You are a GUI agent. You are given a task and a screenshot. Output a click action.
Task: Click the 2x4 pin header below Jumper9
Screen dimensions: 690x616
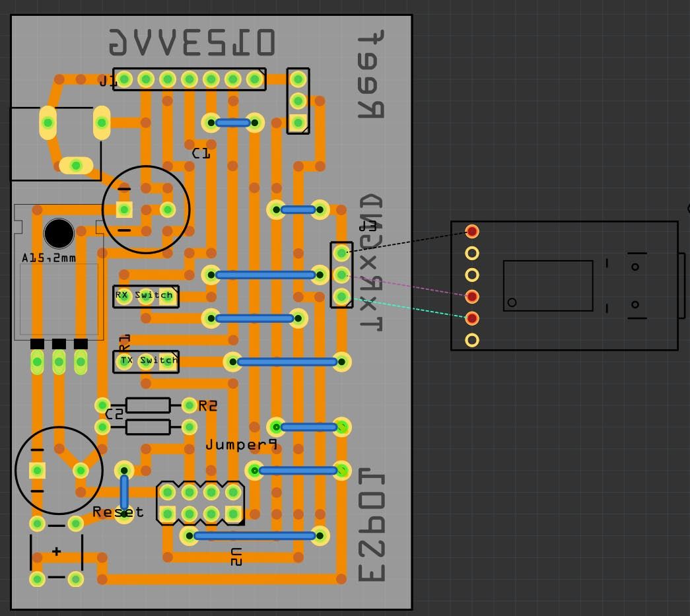coord(199,504)
